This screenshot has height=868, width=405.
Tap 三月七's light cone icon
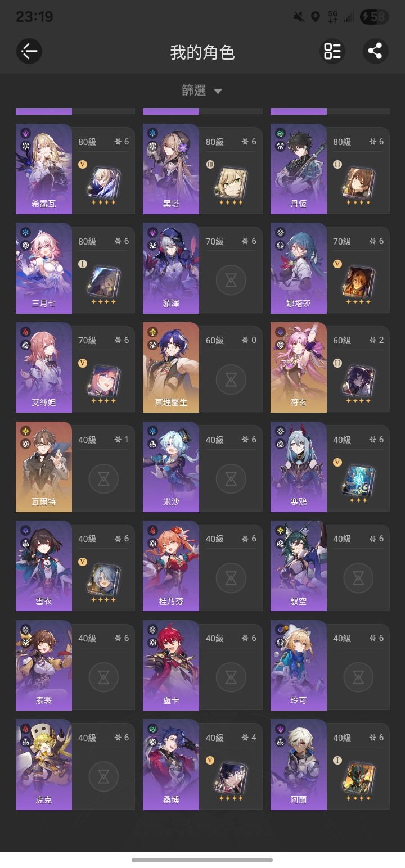[103, 281]
